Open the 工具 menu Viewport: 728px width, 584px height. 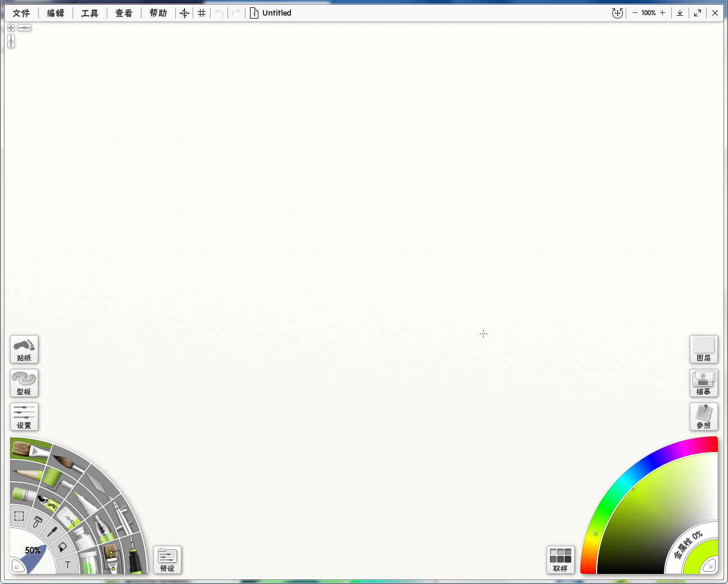click(x=89, y=12)
